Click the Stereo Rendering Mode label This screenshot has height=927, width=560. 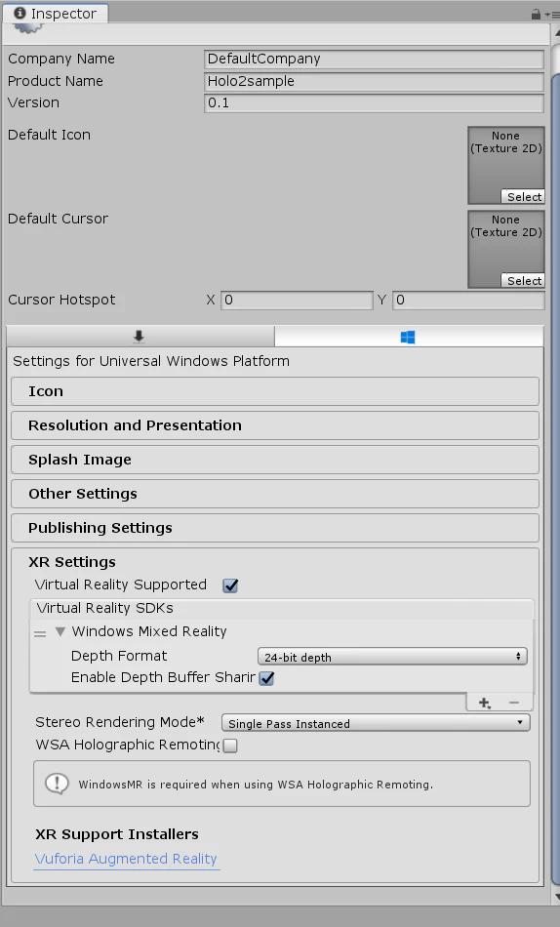tap(120, 722)
